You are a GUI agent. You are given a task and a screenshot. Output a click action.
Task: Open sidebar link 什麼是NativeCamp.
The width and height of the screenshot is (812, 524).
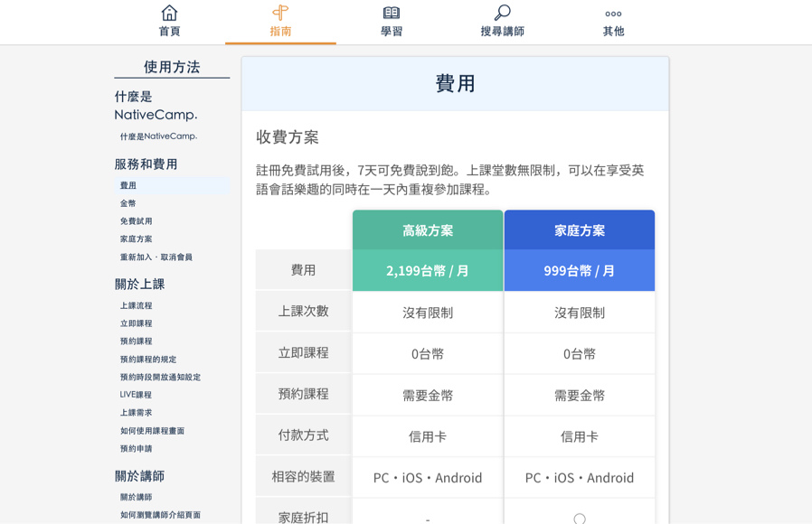(x=158, y=136)
